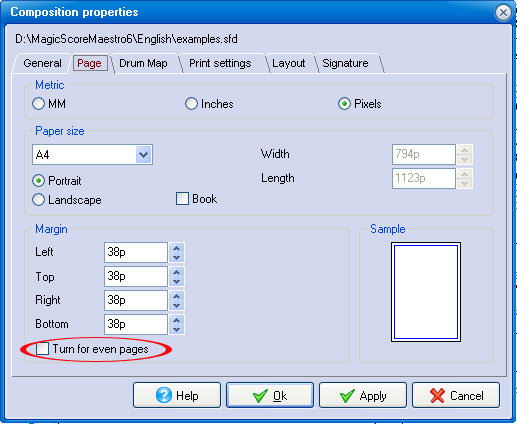
Task: Decrease the Bottom margin with down arrow
Action: tap(177, 330)
